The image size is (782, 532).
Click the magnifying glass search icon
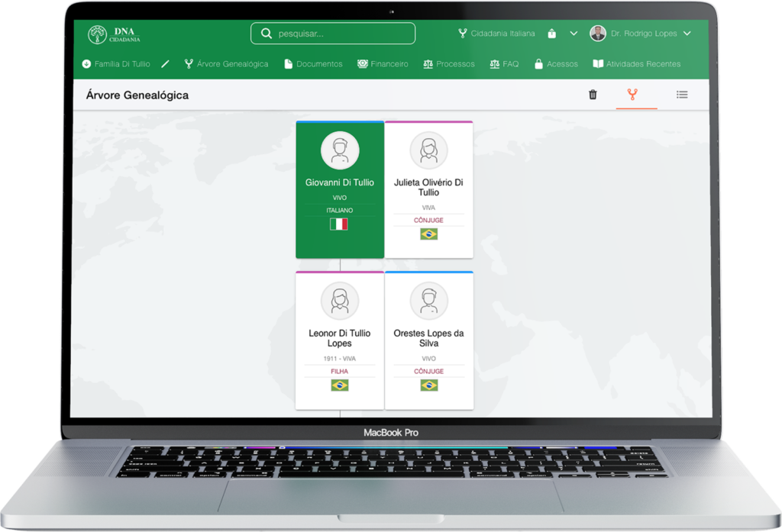267,34
